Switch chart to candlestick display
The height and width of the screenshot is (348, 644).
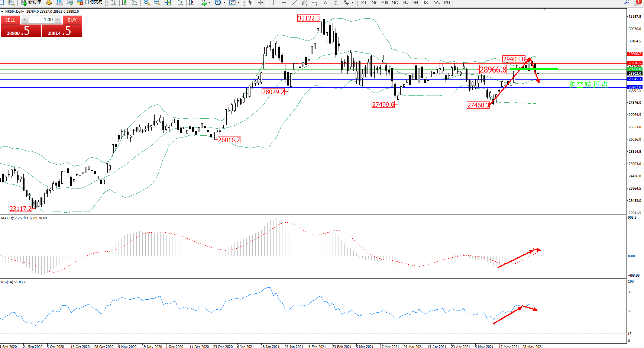(124, 3)
